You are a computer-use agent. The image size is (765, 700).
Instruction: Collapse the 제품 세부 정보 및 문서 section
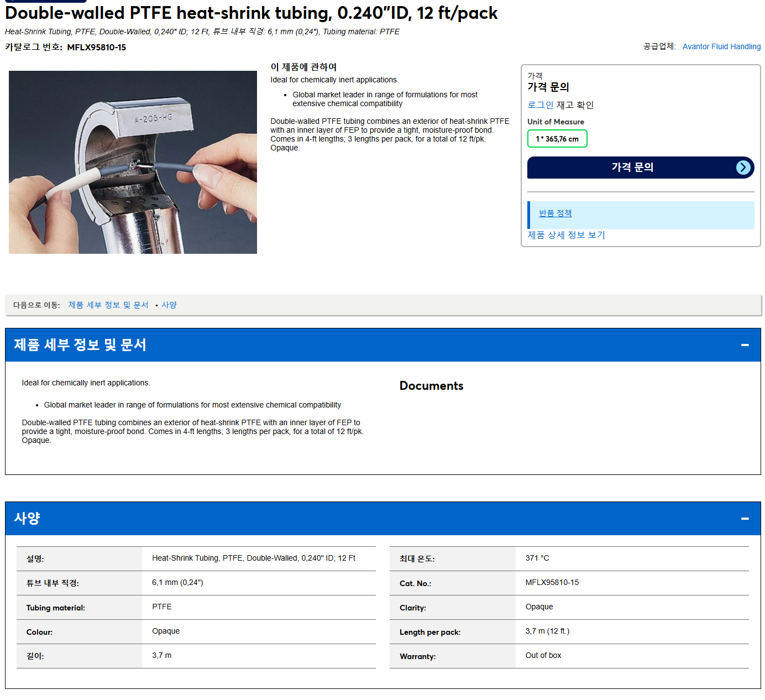click(x=745, y=345)
